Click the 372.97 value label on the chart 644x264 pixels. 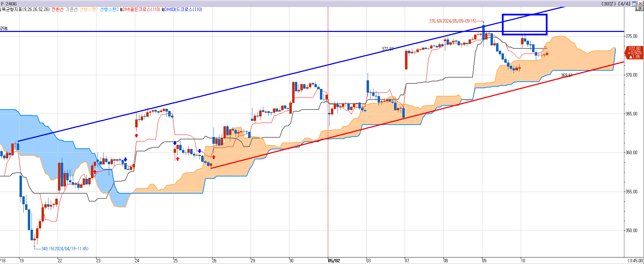[x=388, y=49]
